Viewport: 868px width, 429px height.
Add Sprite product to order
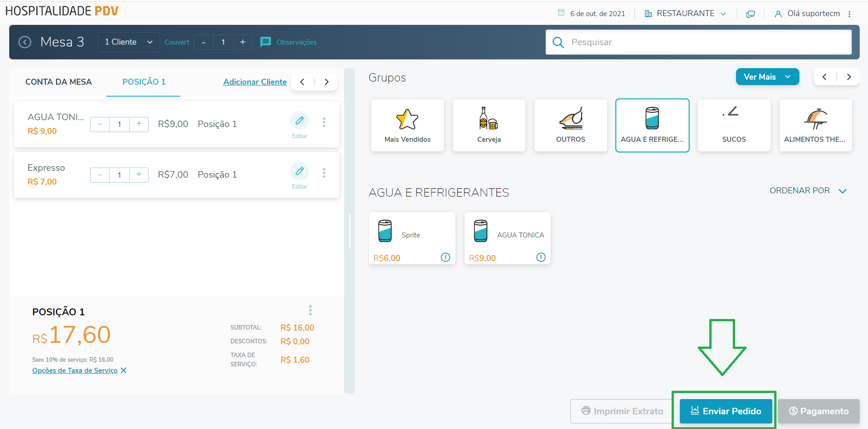[x=412, y=238]
